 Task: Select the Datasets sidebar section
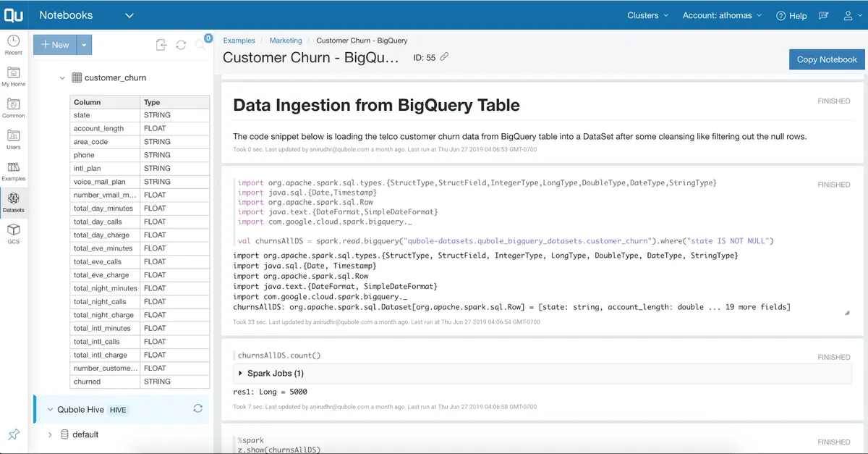pyautogui.click(x=14, y=202)
